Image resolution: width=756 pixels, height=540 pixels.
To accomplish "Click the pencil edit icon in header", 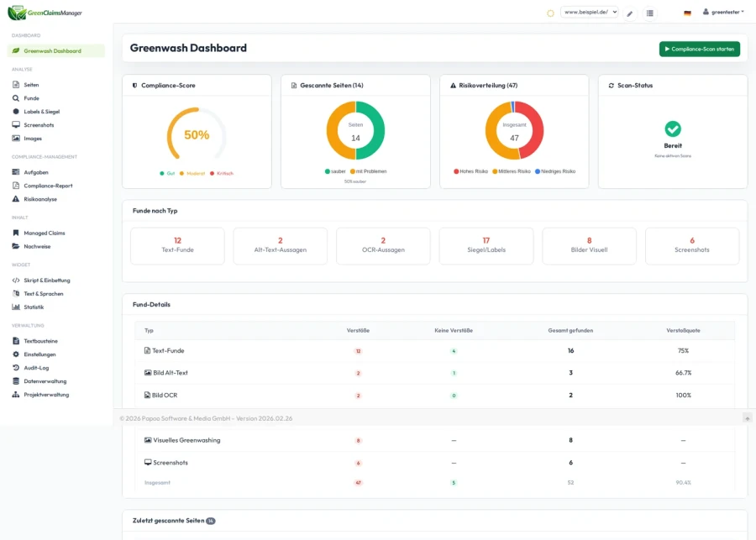I will (x=630, y=13).
